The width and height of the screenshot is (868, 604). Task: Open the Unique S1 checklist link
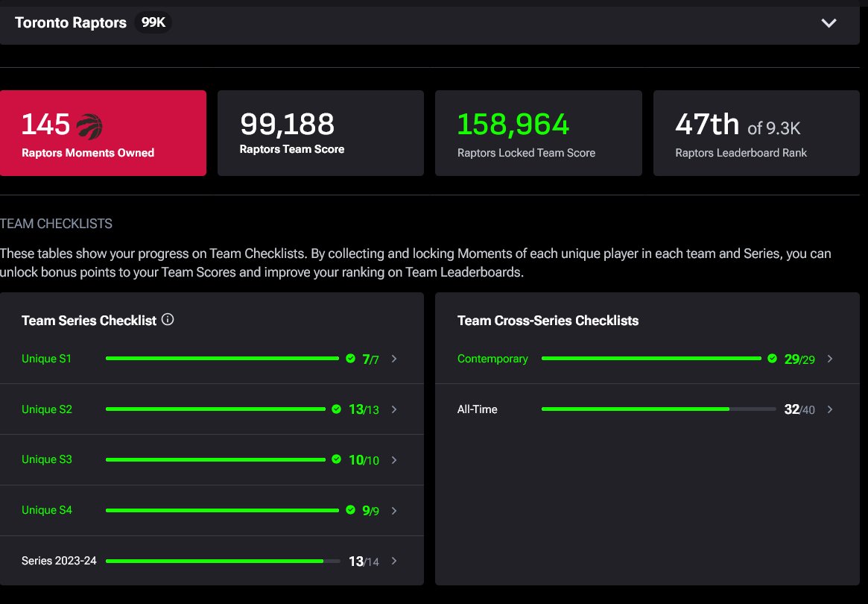[46, 359]
